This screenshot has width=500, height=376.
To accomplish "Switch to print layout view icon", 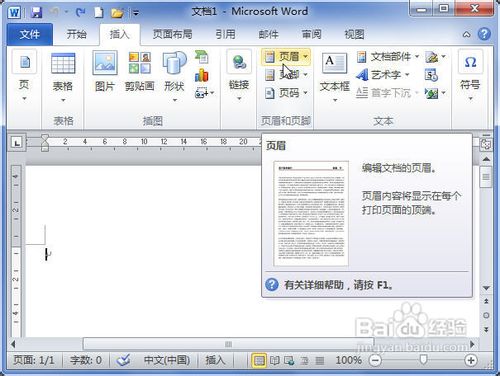I will (x=259, y=360).
